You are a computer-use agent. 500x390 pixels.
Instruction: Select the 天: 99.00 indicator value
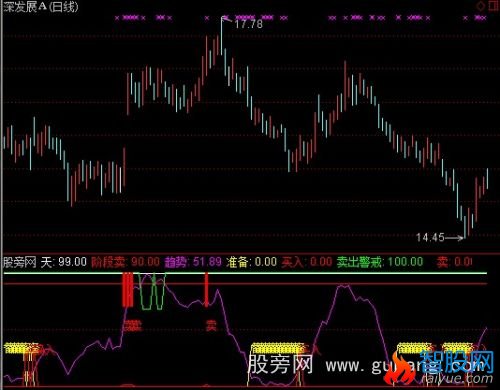coord(64,262)
